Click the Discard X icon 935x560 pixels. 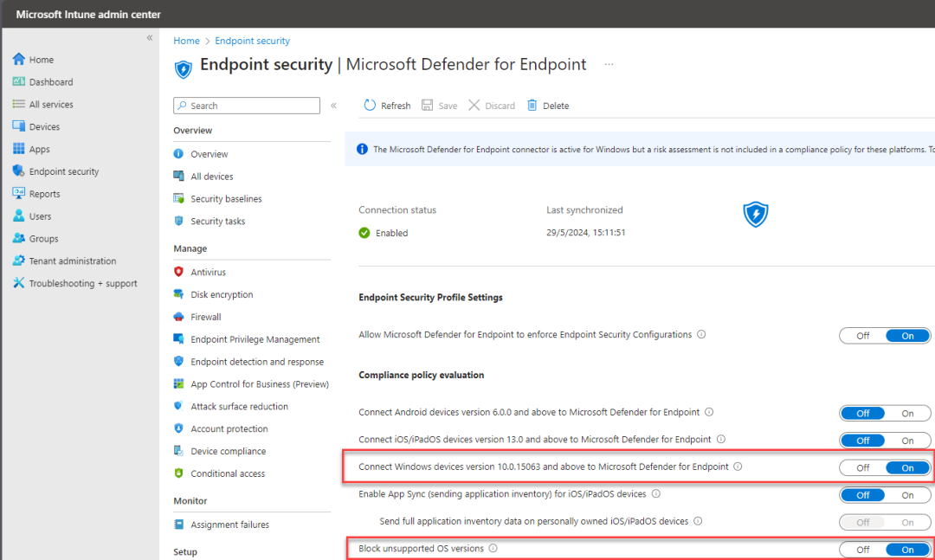tap(474, 105)
